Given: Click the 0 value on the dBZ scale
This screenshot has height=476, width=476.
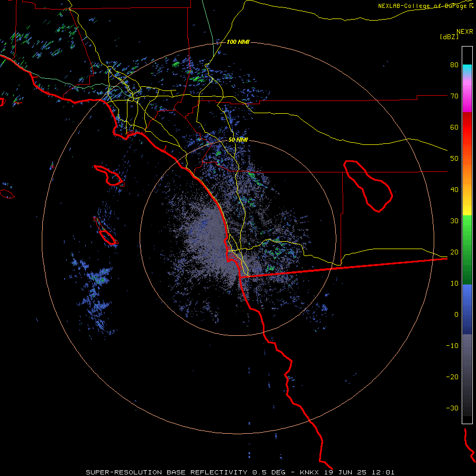Looking at the screenshot, I should 456,315.
